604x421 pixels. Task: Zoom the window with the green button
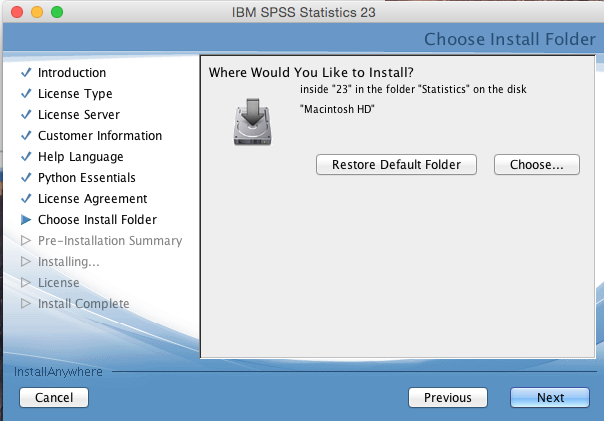(57, 12)
